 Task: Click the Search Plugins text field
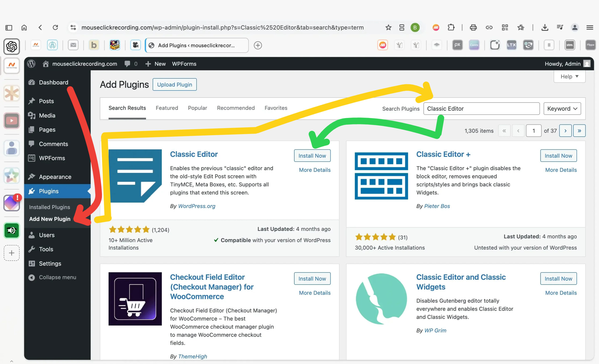click(x=481, y=109)
